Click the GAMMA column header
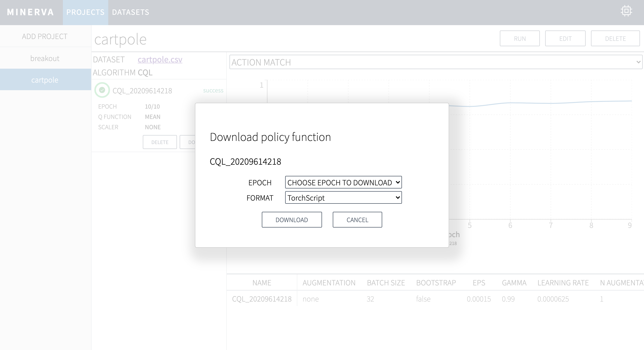This screenshot has width=644, height=350. [514, 282]
